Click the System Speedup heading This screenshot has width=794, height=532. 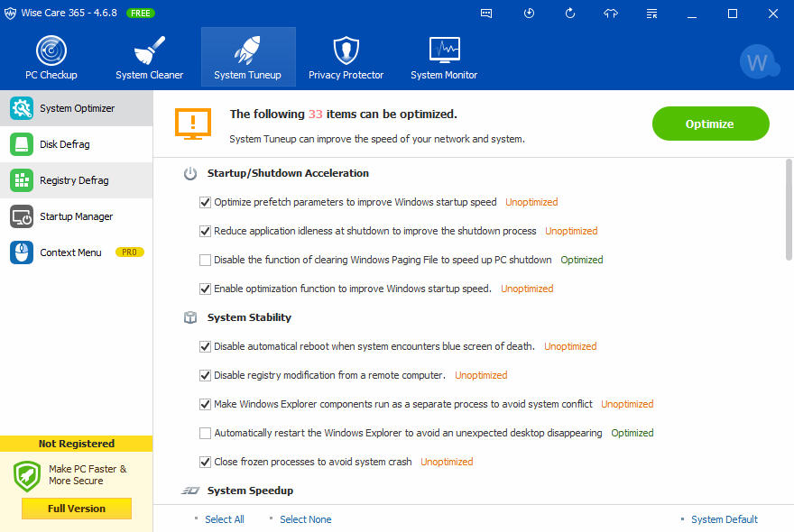pyautogui.click(x=250, y=491)
